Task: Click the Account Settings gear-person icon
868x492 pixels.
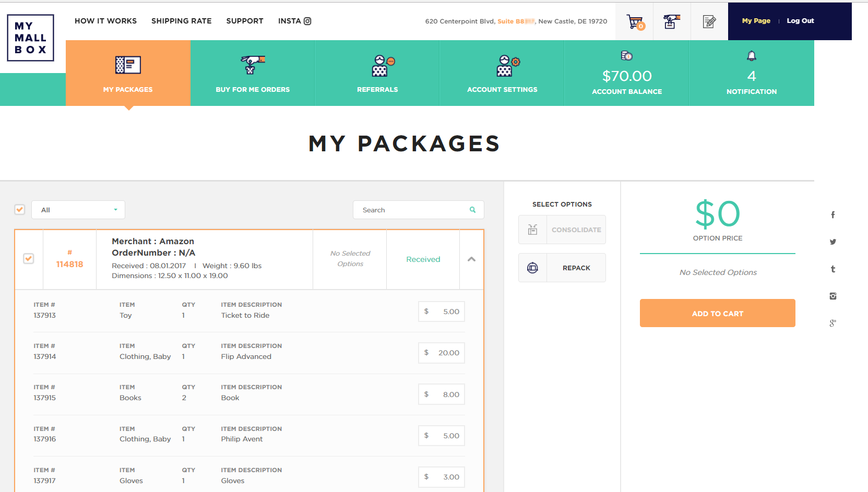Action: click(x=508, y=66)
